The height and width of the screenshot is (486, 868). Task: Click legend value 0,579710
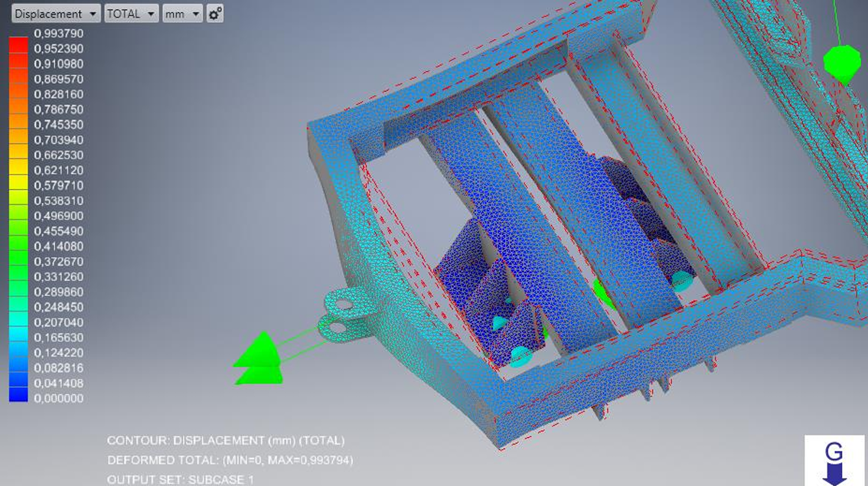point(59,185)
